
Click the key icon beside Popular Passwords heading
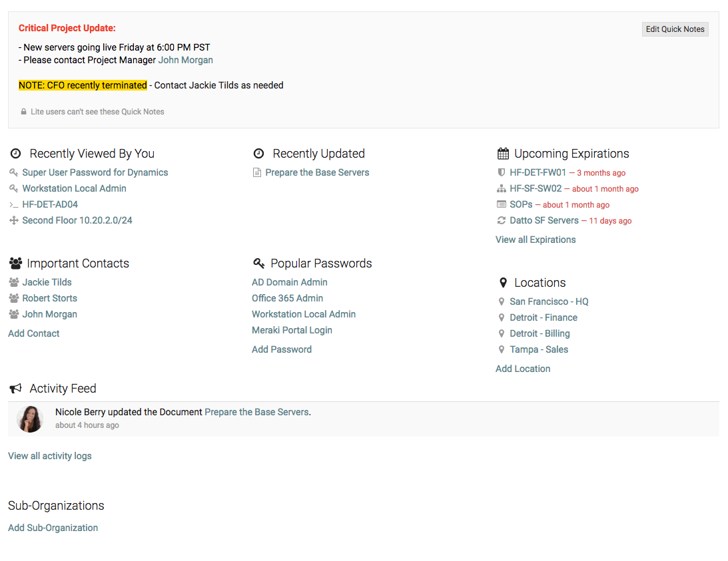pos(259,263)
